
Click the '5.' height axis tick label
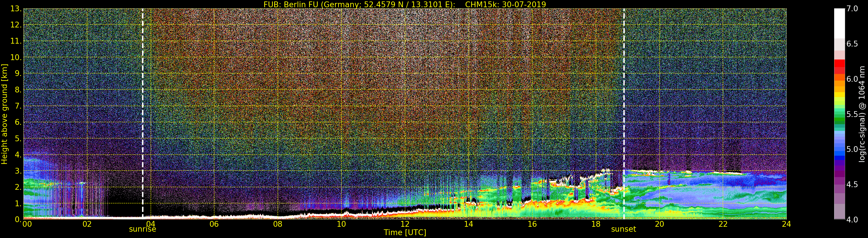click(x=18, y=138)
